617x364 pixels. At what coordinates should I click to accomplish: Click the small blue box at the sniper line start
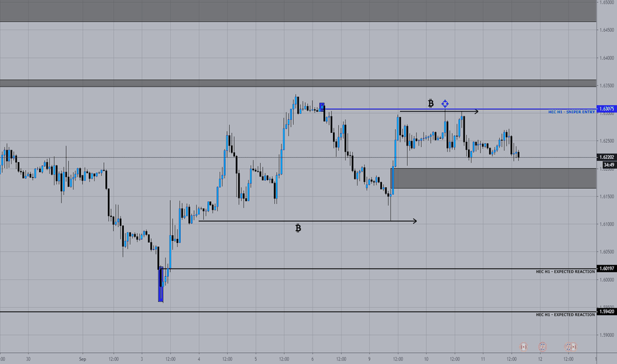(322, 107)
